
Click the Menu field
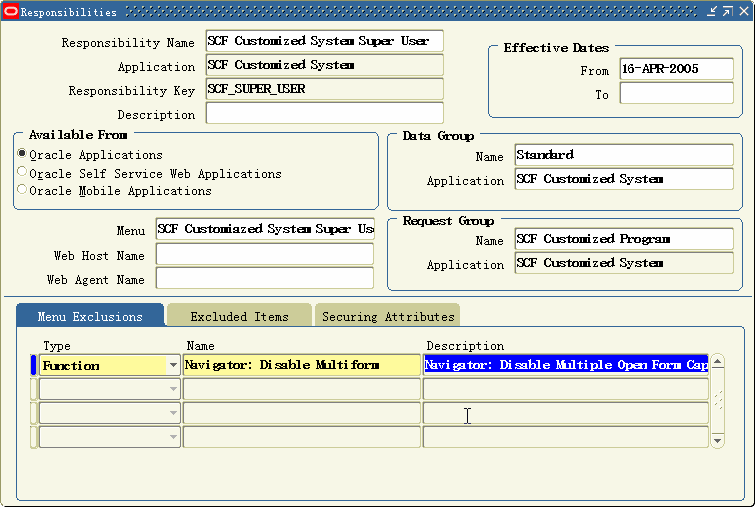265,229
